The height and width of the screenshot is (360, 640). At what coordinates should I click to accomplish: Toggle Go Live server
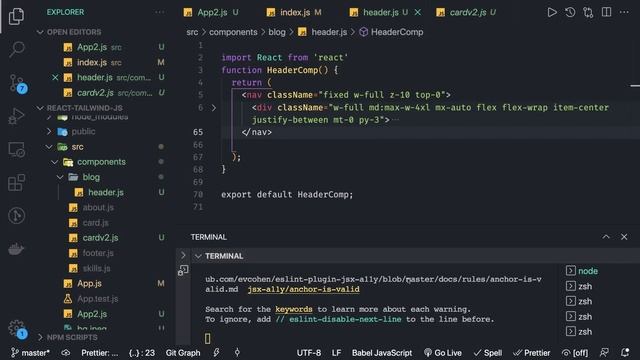443,353
